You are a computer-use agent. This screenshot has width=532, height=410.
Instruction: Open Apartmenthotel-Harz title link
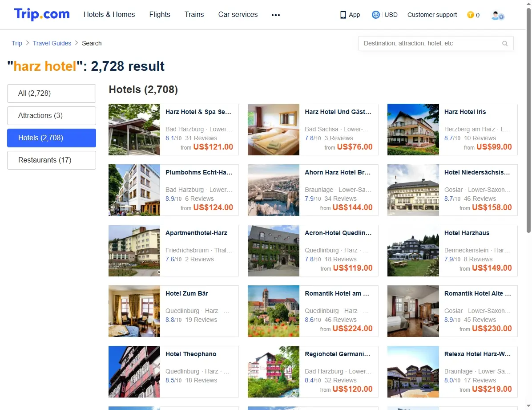tap(197, 233)
